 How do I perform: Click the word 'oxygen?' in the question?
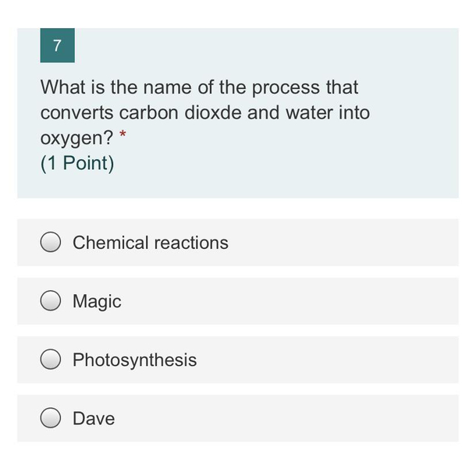77,138
